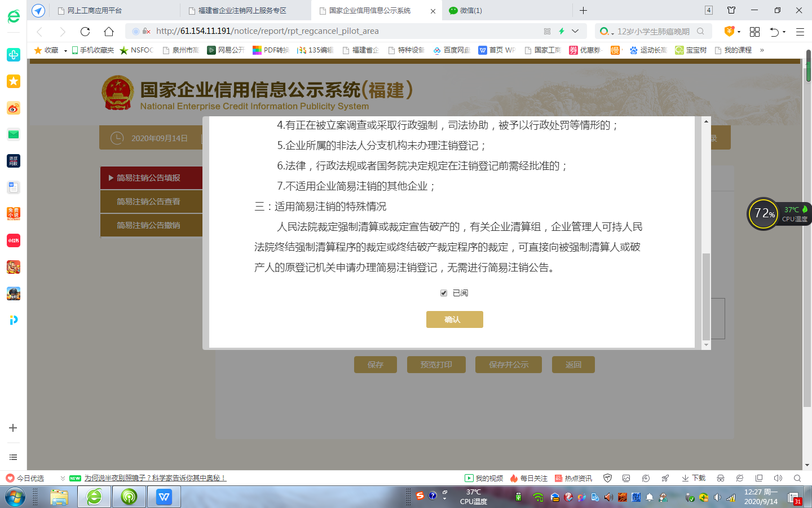Click the browser main menu icon
The width and height of the screenshot is (812, 508).
[800, 32]
